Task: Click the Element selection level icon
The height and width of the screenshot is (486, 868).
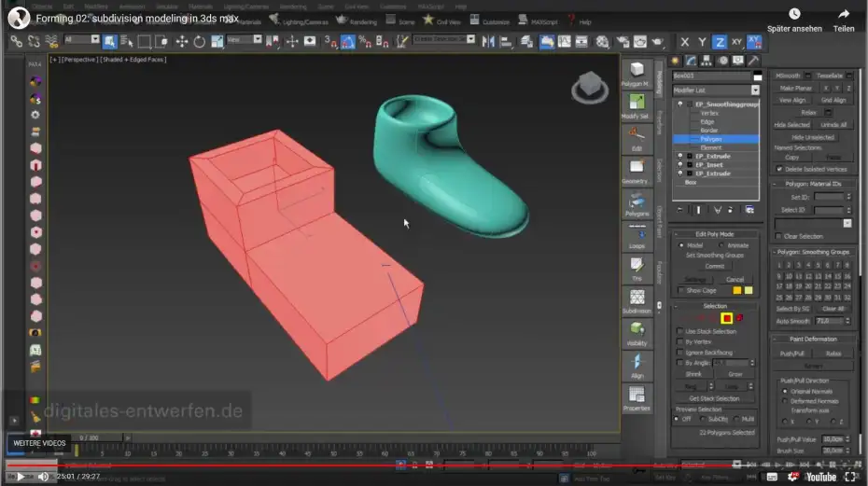Action: pos(740,318)
